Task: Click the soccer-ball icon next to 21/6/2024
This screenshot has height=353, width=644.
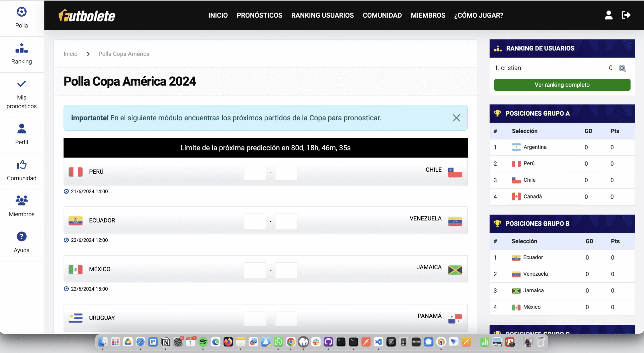Action: [x=66, y=191]
